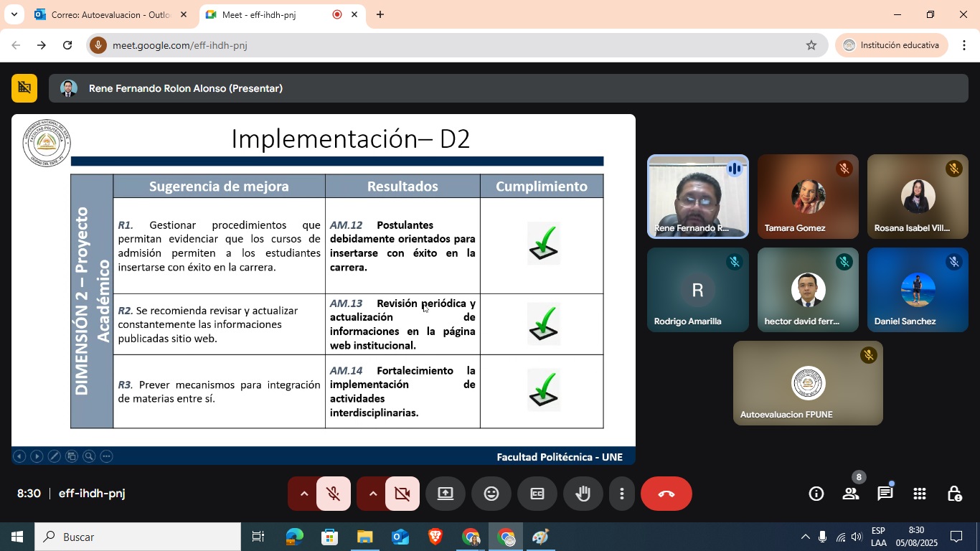Open meeting details info icon
Image resolution: width=980 pixels, height=551 pixels.
tap(816, 494)
